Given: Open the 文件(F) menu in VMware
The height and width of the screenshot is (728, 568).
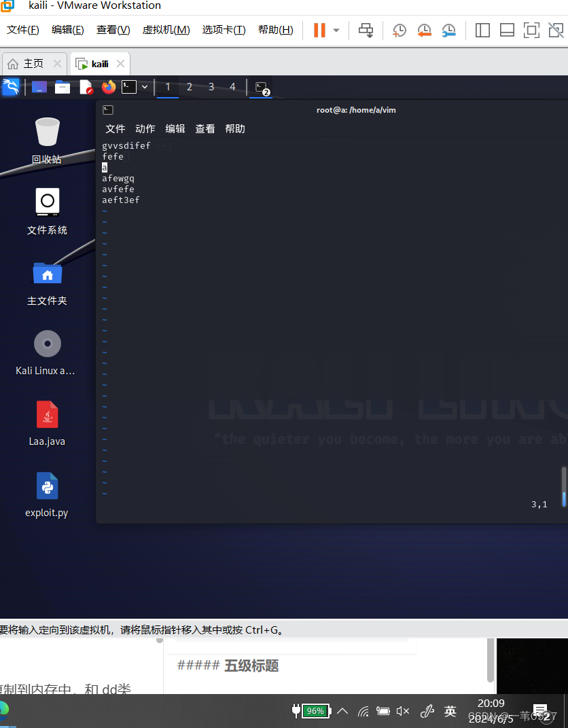Looking at the screenshot, I should click(x=22, y=30).
